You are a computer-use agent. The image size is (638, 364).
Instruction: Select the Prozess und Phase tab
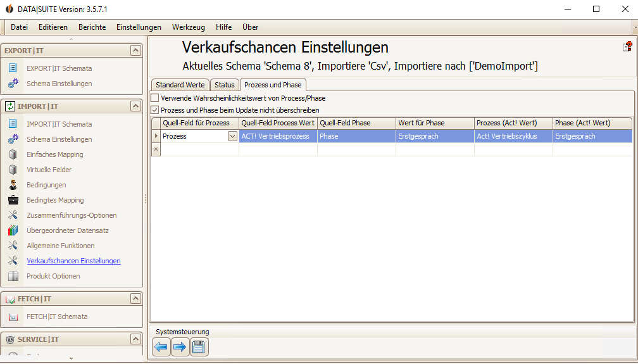pyautogui.click(x=273, y=85)
